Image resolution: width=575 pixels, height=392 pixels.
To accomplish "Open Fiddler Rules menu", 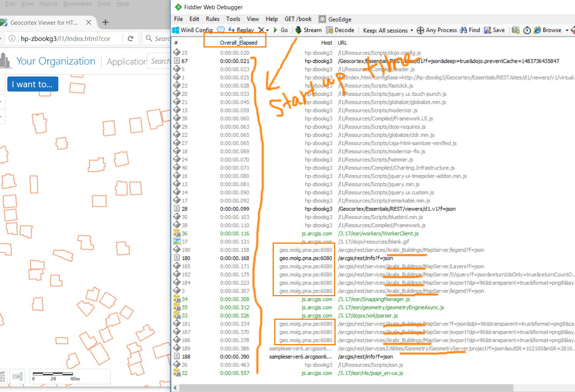I will (212, 19).
